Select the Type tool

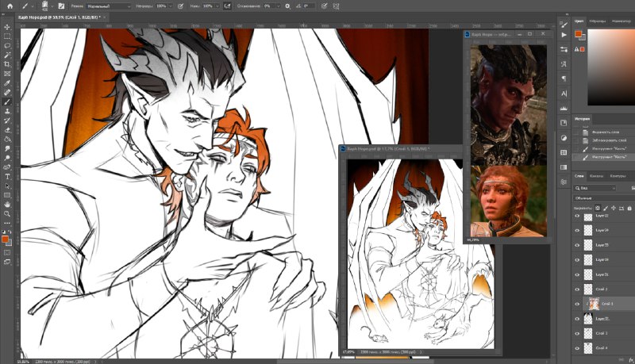coord(7,177)
